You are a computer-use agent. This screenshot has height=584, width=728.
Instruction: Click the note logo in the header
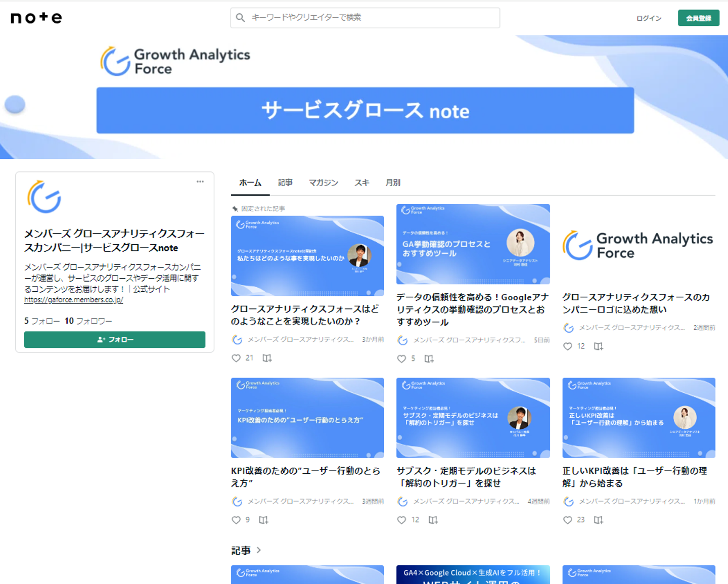coord(36,18)
